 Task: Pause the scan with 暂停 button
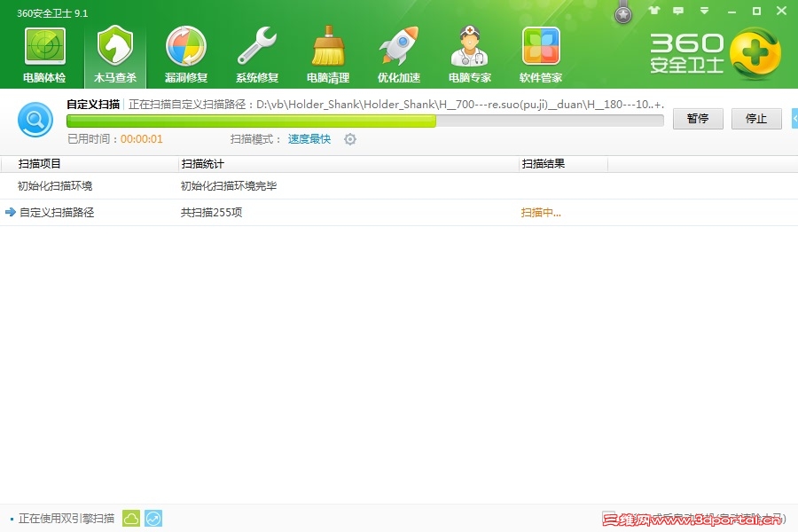(698, 119)
